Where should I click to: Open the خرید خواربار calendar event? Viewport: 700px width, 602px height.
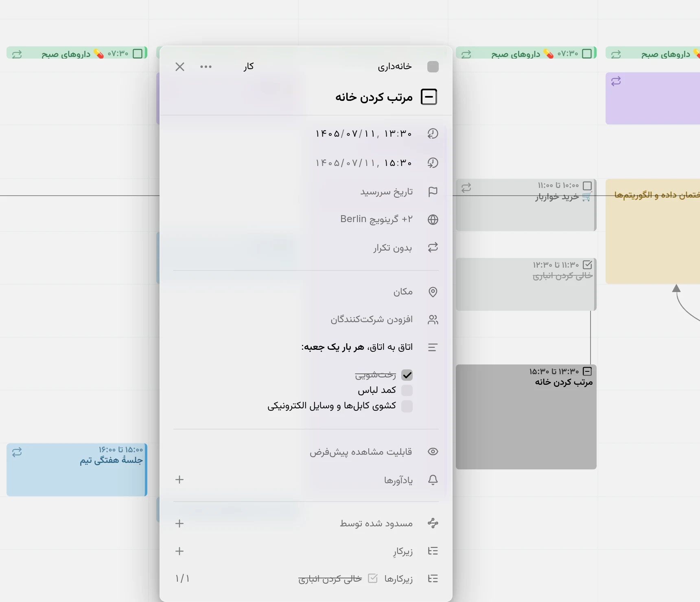pos(526,205)
